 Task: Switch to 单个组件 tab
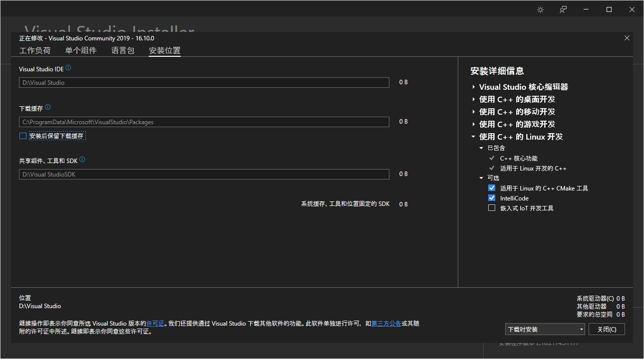[81, 50]
